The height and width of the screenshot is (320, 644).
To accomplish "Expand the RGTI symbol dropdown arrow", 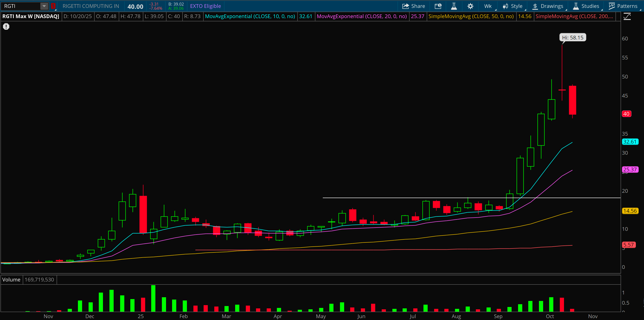I will coord(44,6).
